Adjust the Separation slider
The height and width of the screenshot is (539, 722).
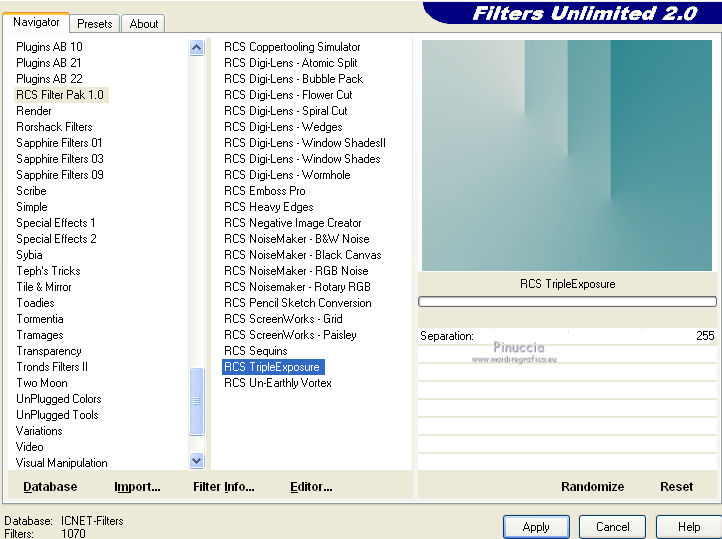(x=567, y=336)
